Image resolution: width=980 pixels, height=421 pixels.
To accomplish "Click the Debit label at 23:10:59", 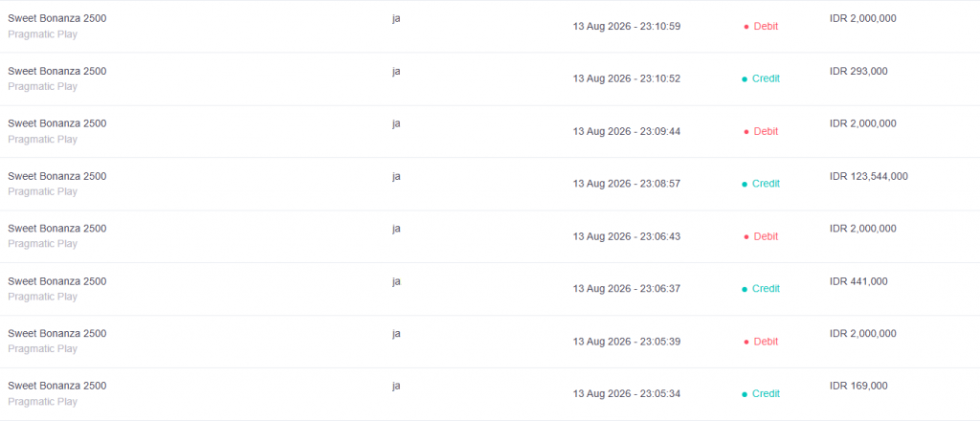I will (x=766, y=26).
